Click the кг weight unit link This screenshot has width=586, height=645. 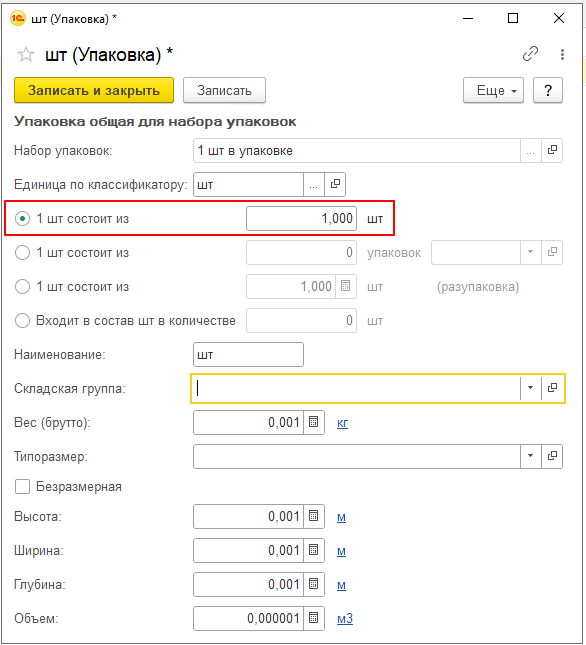pos(342,423)
